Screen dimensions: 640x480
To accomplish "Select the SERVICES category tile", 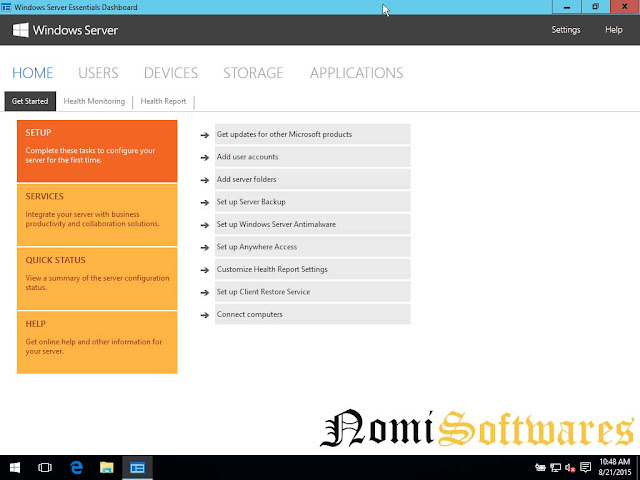I will pyautogui.click(x=97, y=215).
